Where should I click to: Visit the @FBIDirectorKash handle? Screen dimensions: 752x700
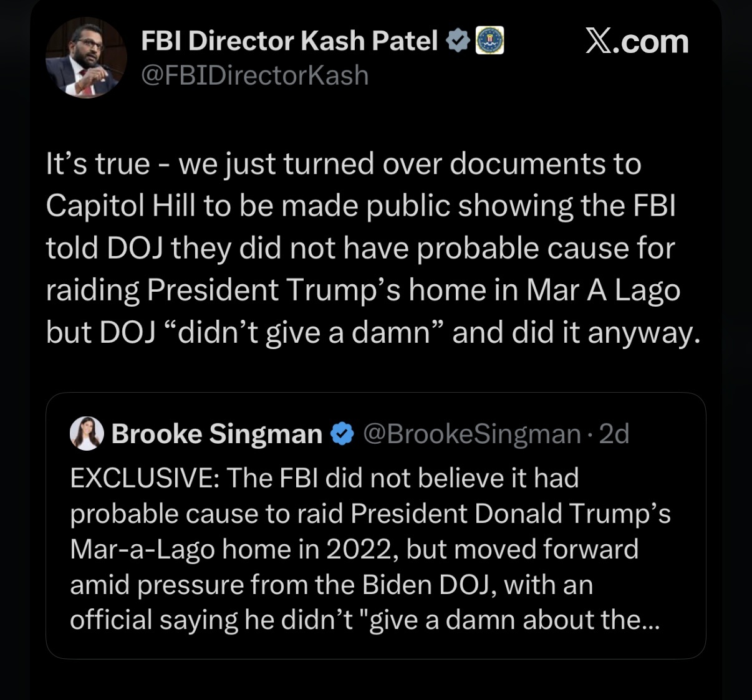coord(254,75)
